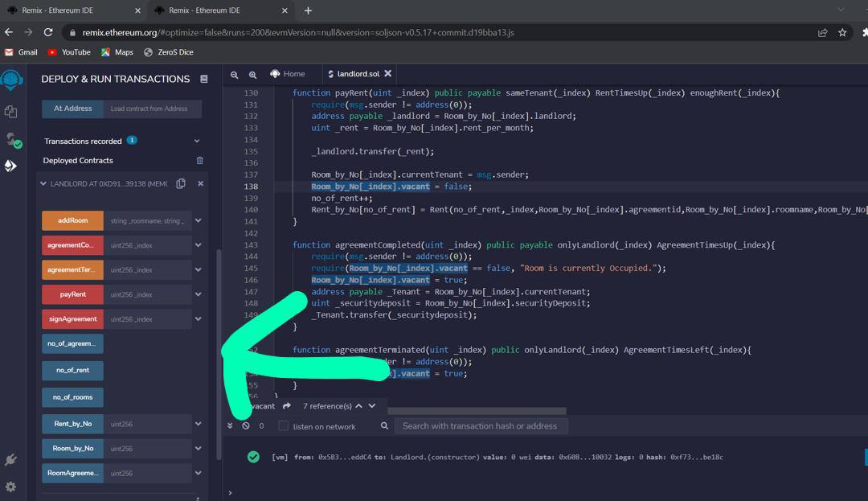
Task: Expand the Transactions recorded section
Action: [x=197, y=141]
